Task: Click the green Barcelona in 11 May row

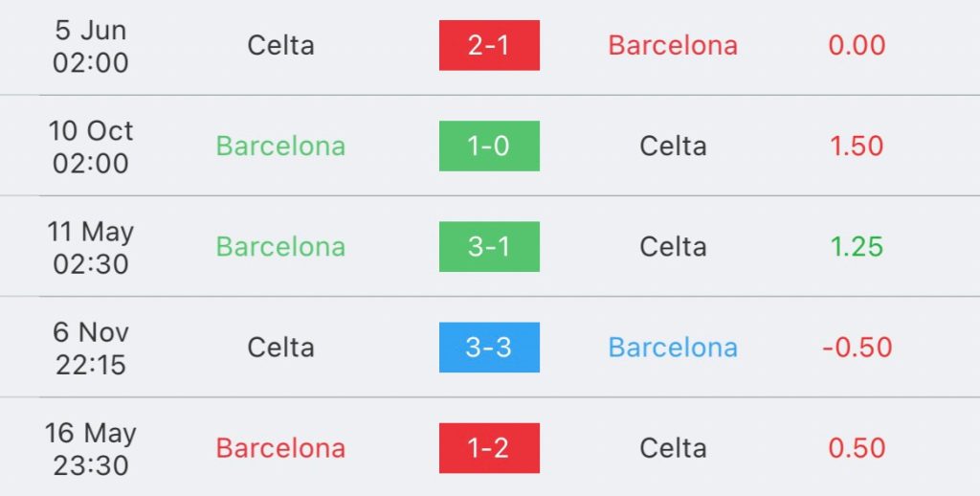Action: (x=280, y=246)
